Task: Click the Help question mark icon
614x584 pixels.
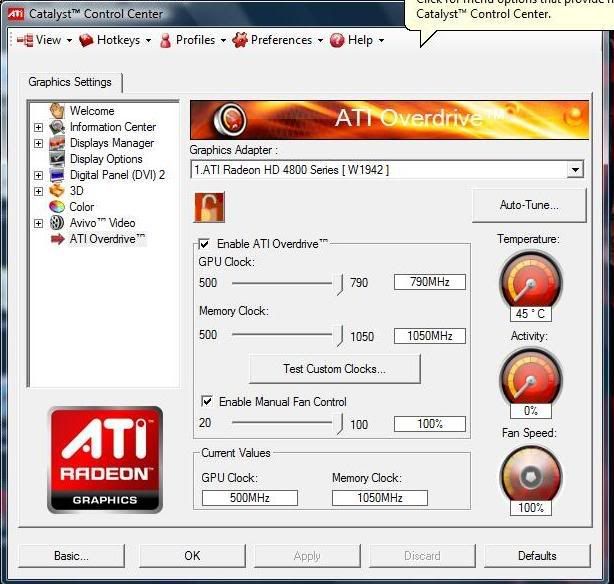Action: coord(337,40)
